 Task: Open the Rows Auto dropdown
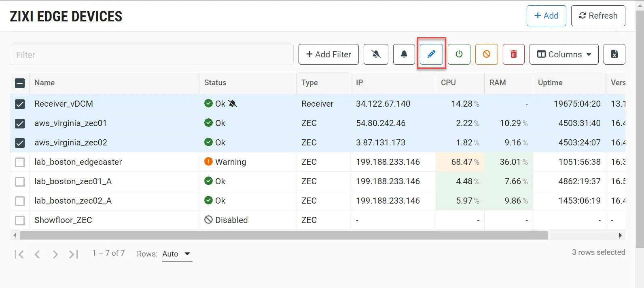pos(177,254)
